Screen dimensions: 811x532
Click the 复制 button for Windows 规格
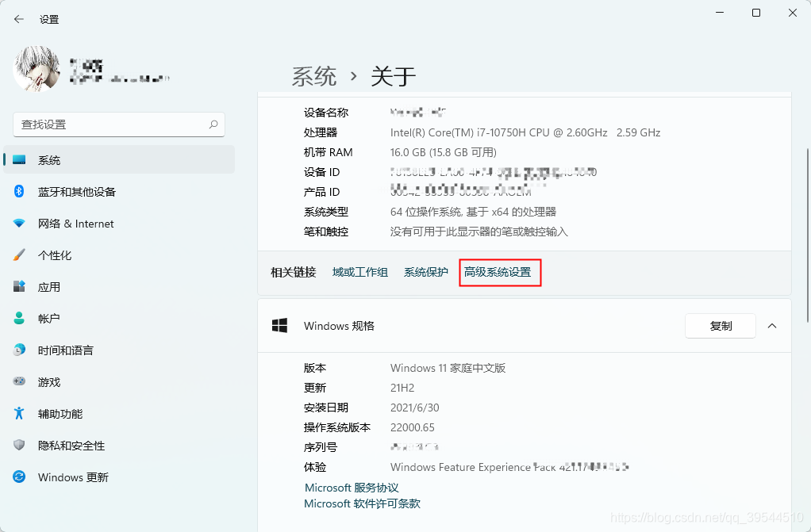721,326
